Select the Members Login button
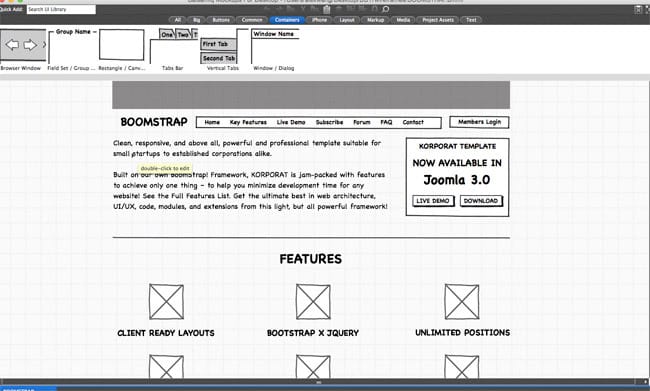The height and width of the screenshot is (391, 650). [479, 122]
